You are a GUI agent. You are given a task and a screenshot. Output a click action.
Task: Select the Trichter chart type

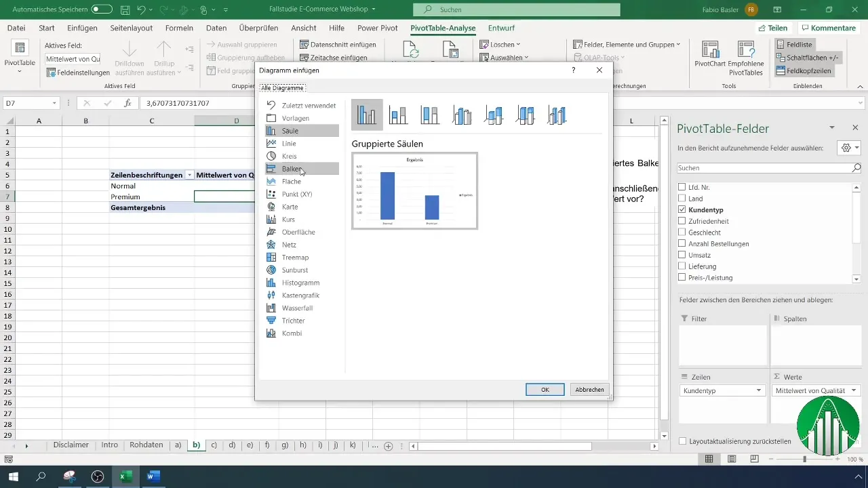(x=302, y=321)
